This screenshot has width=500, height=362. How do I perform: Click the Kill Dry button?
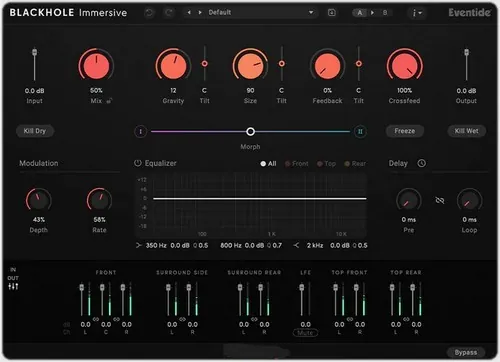click(x=35, y=131)
